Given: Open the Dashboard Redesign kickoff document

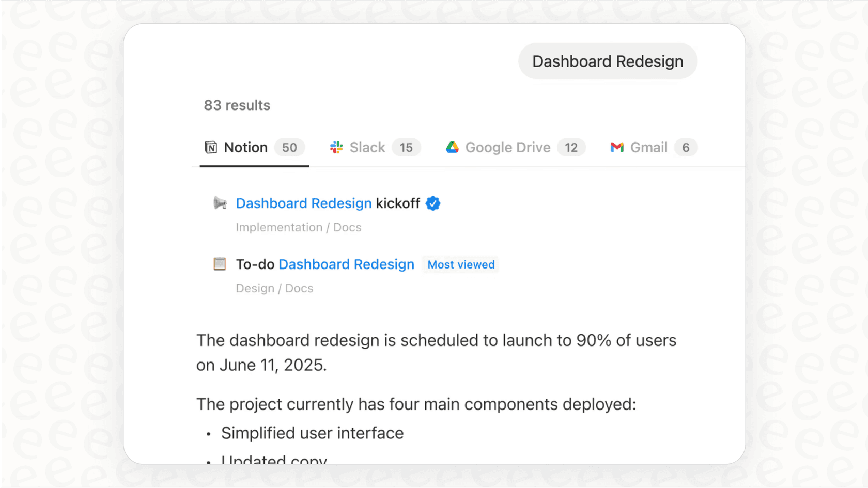Looking at the screenshot, I should [304, 203].
